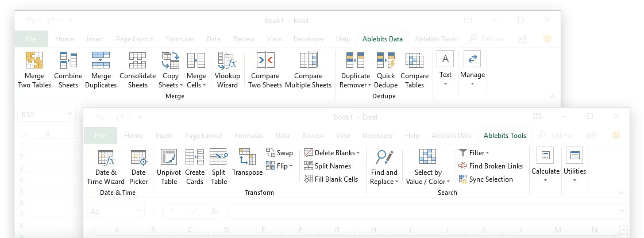Expand Utilities group dropdown

(574, 181)
